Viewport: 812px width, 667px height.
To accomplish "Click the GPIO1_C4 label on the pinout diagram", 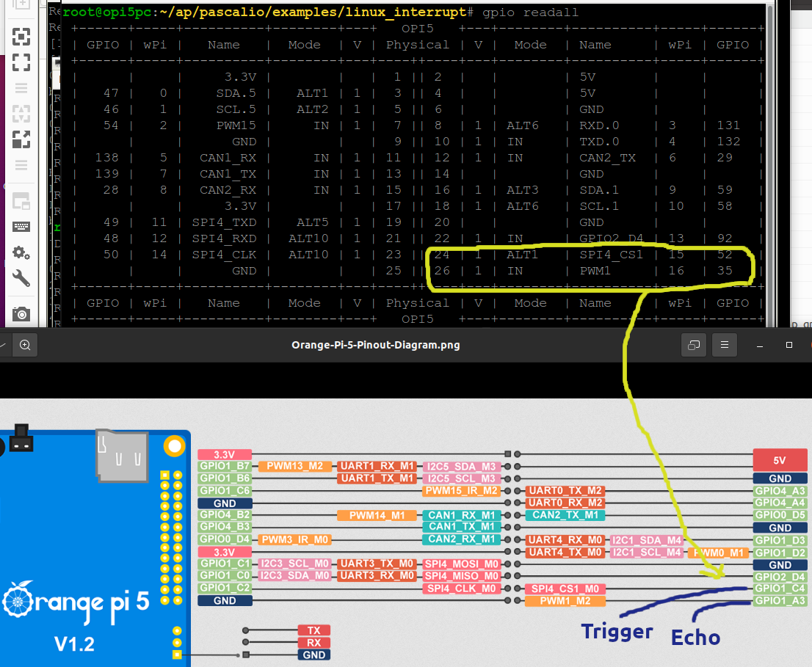I will pyautogui.click(x=780, y=588).
